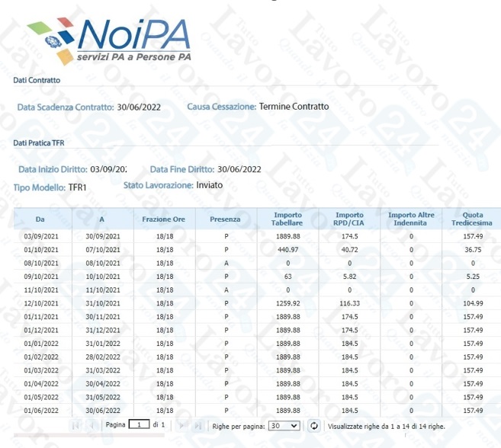Sort by the Frazione Ore column header
Screen dimensions: 501x448
click(x=165, y=219)
